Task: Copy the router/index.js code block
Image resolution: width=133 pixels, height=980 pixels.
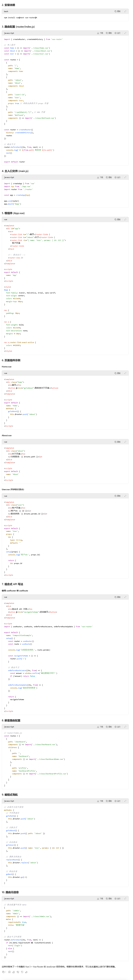Action: click(x=109, y=33)
